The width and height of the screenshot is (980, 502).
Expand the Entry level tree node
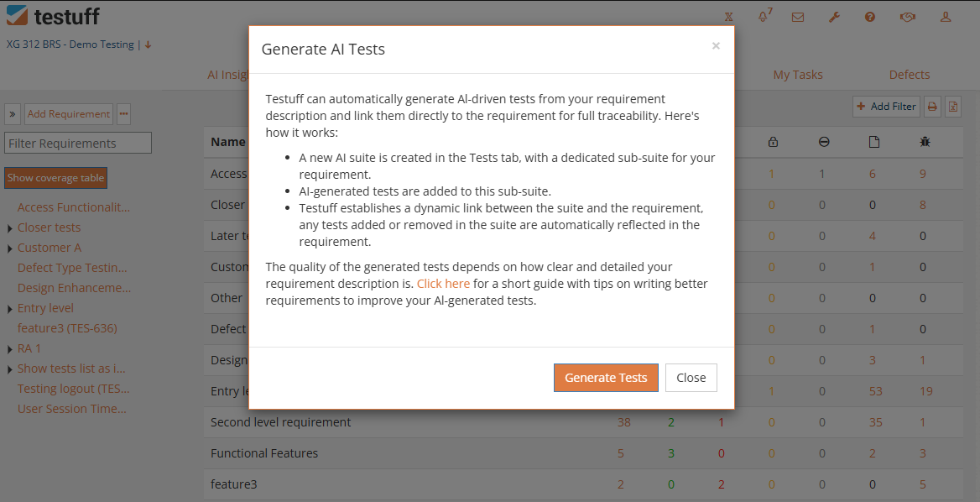[x=9, y=309]
